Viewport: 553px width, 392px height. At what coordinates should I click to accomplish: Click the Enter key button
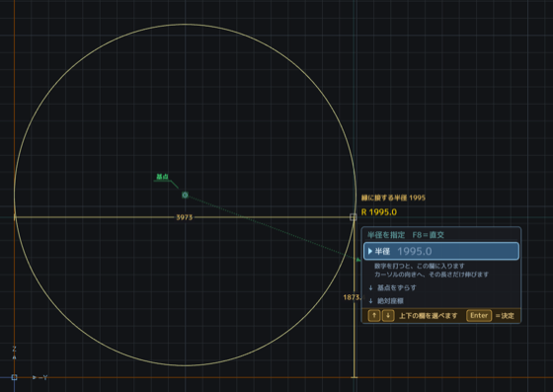[479, 316]
